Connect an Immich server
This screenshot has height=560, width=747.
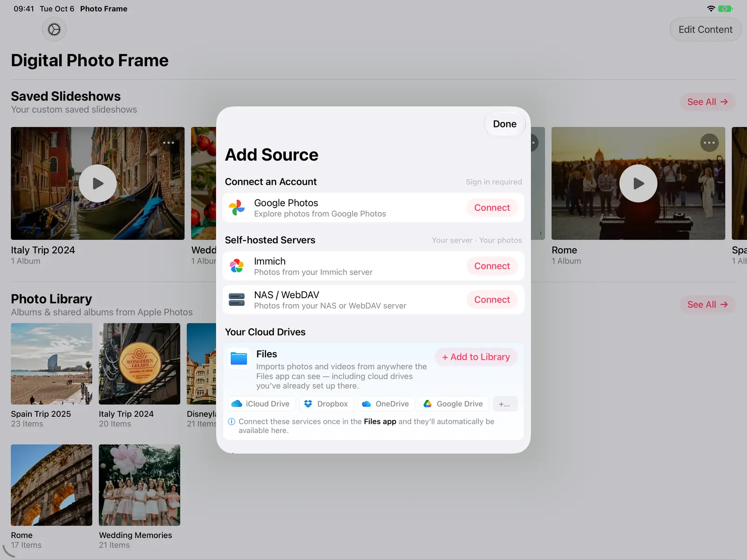click(x=492, y=266)
